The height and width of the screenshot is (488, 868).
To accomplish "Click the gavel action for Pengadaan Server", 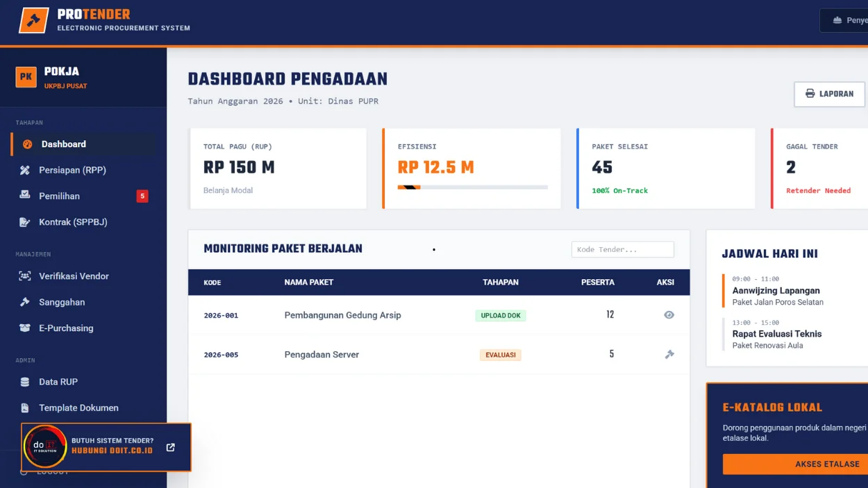I will (x=669, y=354).
